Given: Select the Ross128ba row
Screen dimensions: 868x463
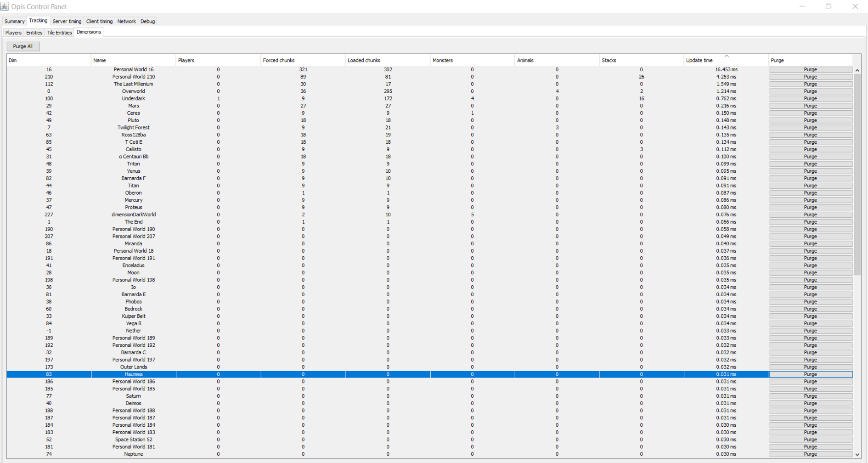Looking at the screenshot, I should (388, 135).
